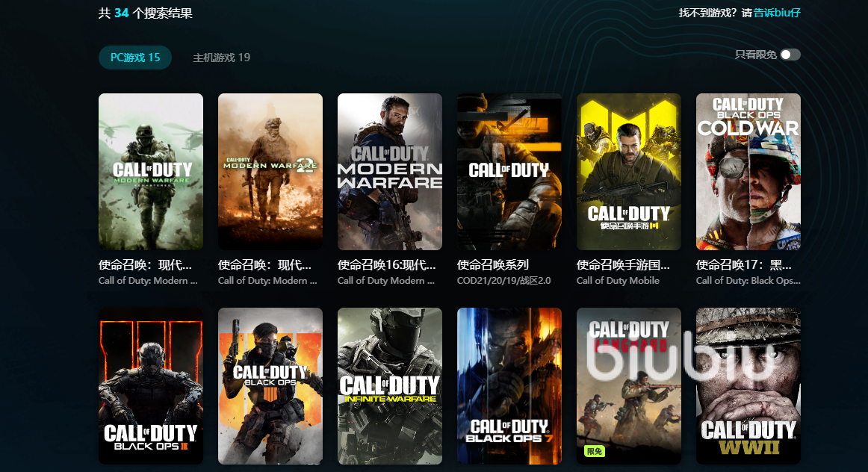868x472 pixels.
Task: Open Modern Warfare Remastered cover with helicopters
Action: [151, 171]
